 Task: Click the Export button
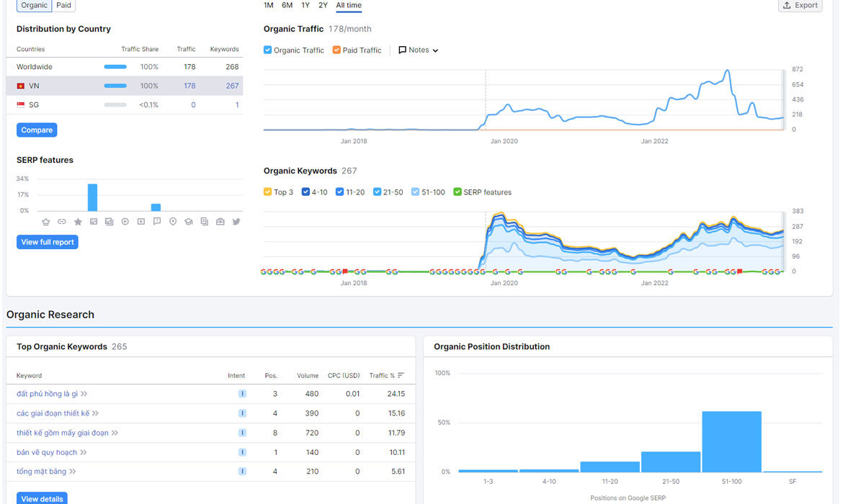click(x=800, y=5)
